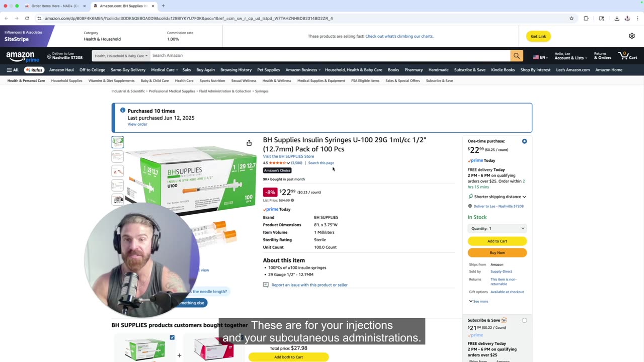
Task: Open Lee's Amazon.com nav item
Action: coord(573,70)
